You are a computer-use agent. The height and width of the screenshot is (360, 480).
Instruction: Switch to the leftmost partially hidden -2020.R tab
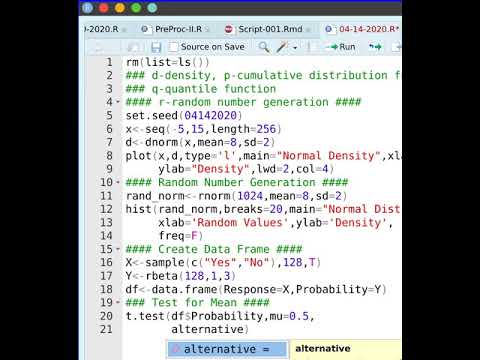point(101,29)
